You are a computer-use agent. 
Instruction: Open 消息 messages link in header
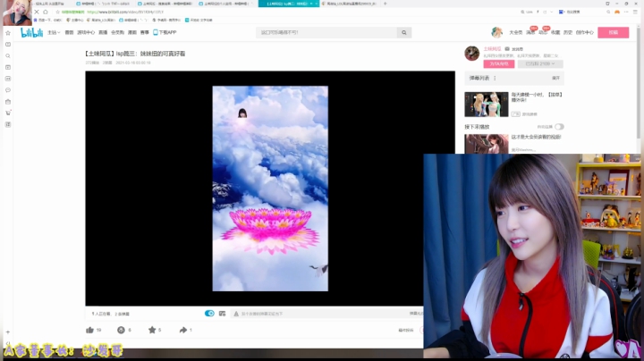pos(530,32)
